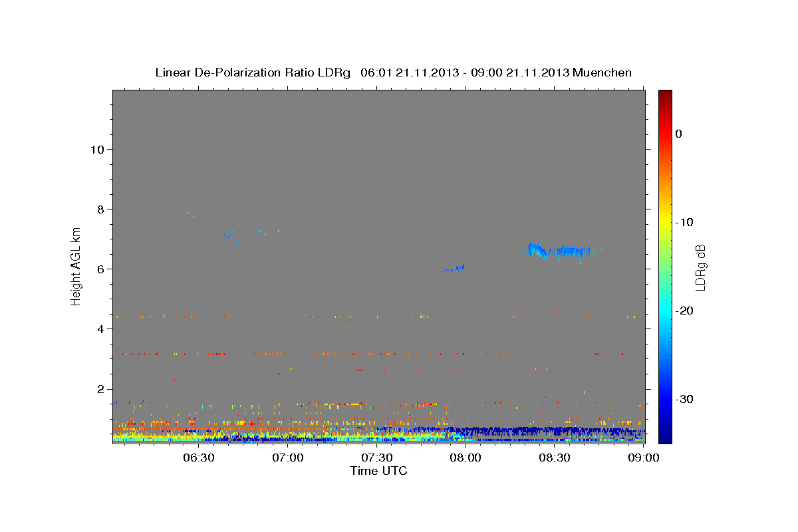Viewport: 798px width, 532px height.
Task: Click the 07:00 time tick label
Action: pos(287,458)
